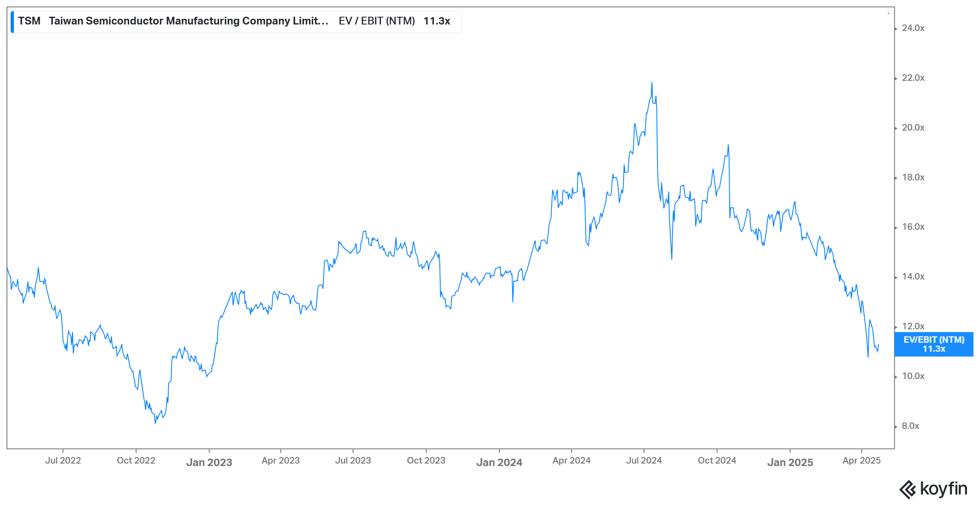
Task: Click the Jan 2024 x-axis label
Action: pos(499,462)
